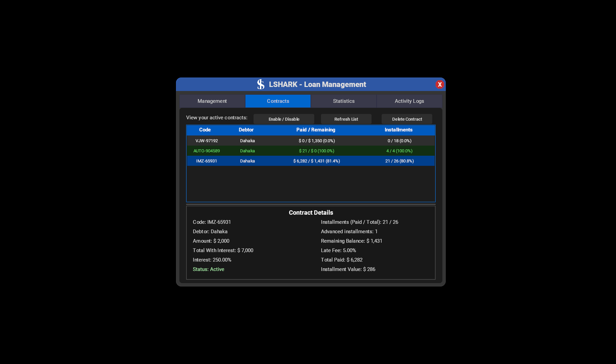
Task: Click the Delete Contract button
Action: [407, 119]
